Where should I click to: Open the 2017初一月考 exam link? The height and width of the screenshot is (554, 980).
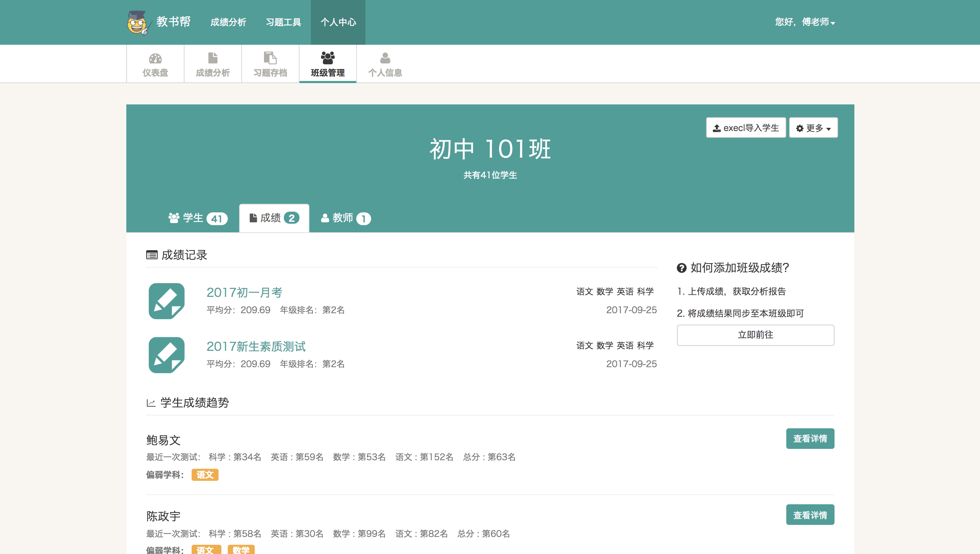244,292
